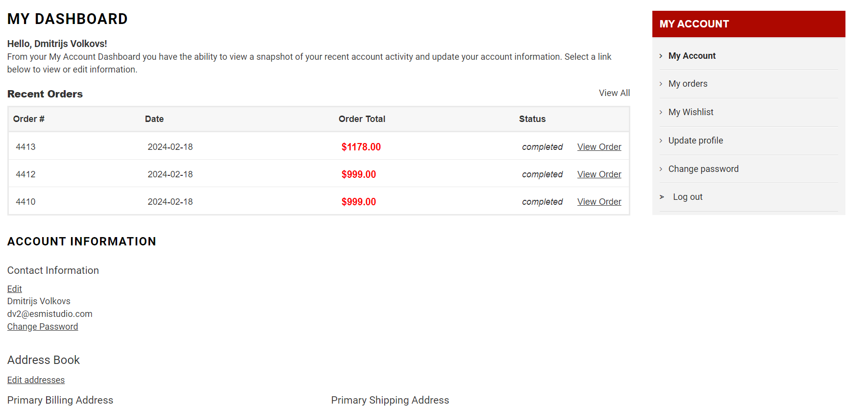Viewport: 868px width, 409px height.
Task: View order 4412 details
Action: [x=599, y=174]
